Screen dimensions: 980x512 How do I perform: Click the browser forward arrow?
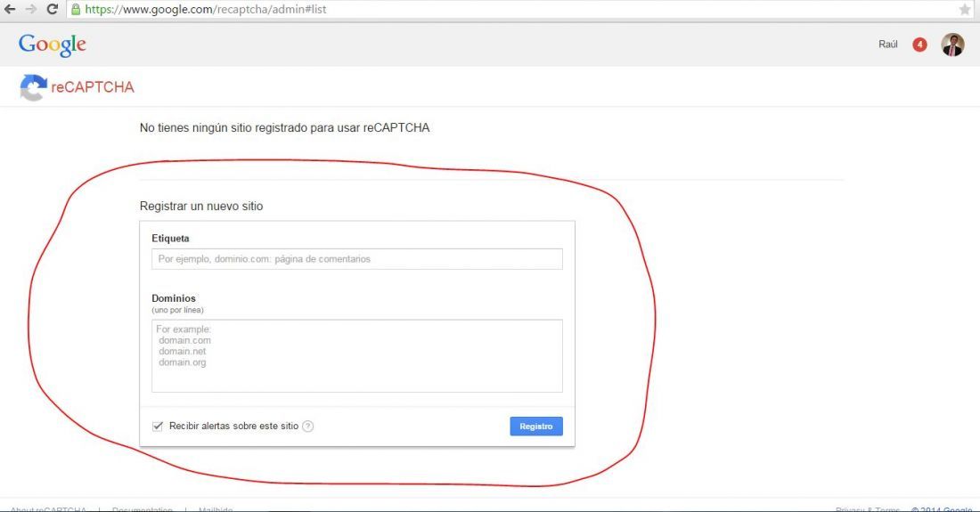coord(30,10)
